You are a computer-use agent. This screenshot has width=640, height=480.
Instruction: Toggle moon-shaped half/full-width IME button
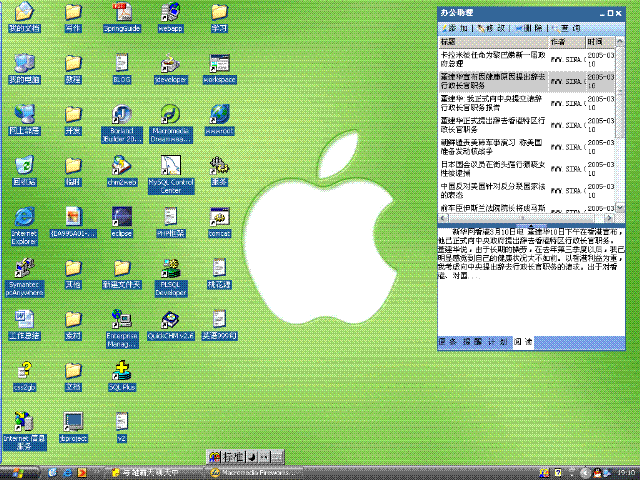coord(252,457)
